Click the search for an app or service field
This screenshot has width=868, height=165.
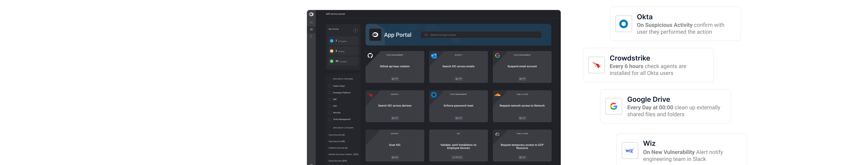(x=481, y=35)
